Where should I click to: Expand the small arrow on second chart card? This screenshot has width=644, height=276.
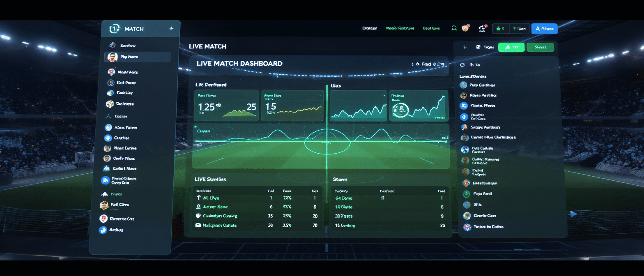(x=320, y=95)
